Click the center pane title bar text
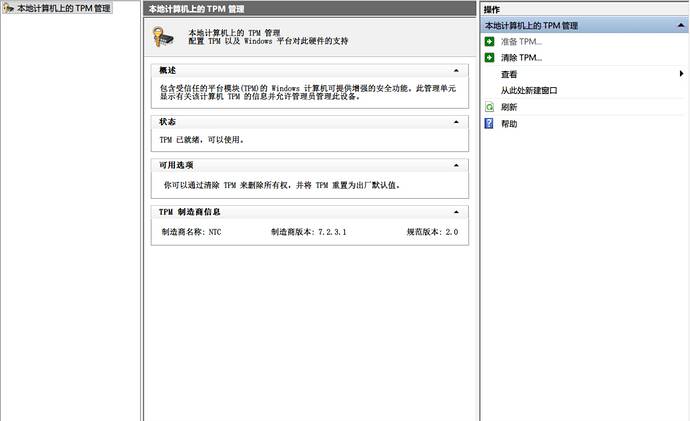This screenshot has height=421, width=690. point(197,9)
